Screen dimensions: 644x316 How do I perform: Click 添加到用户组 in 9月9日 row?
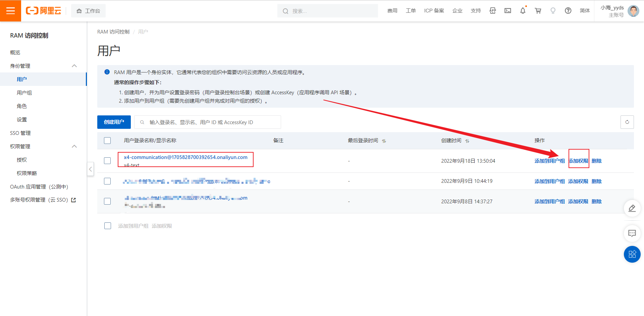click(549, 181)
